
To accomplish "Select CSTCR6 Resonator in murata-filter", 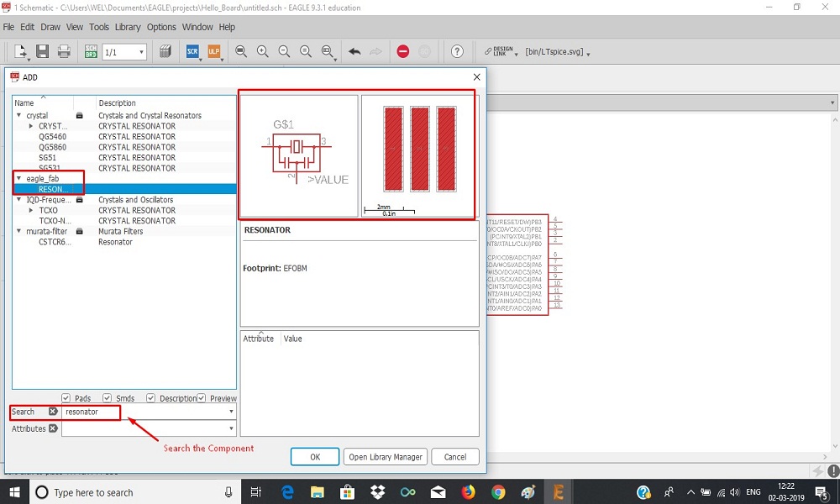I will coord(55,242).
